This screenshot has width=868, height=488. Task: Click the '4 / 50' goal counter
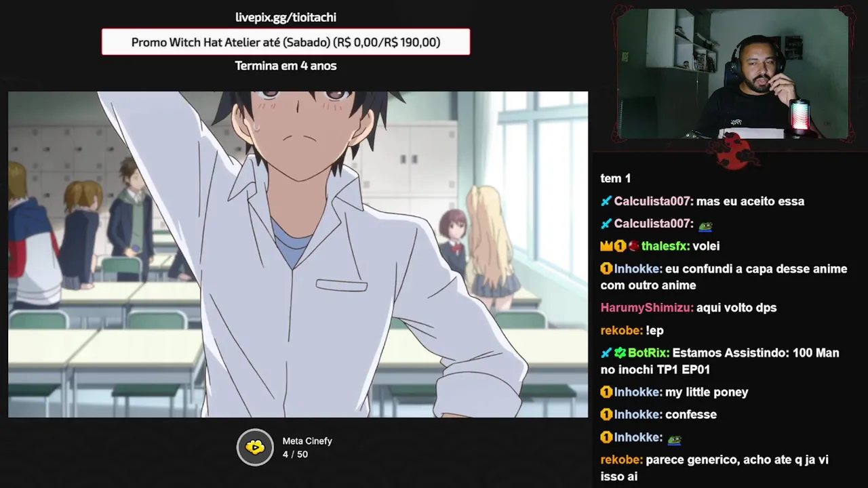(295, 454)
